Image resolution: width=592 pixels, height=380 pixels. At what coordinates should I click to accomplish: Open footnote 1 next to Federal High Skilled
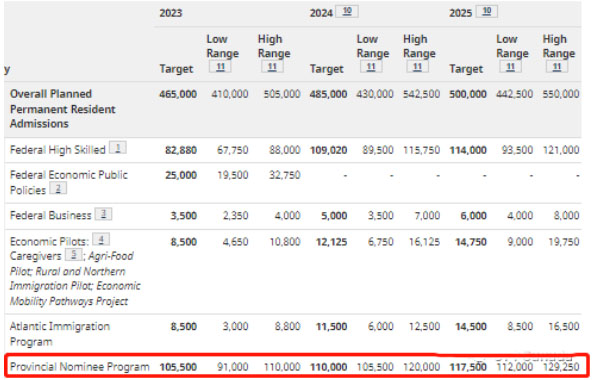118,148
